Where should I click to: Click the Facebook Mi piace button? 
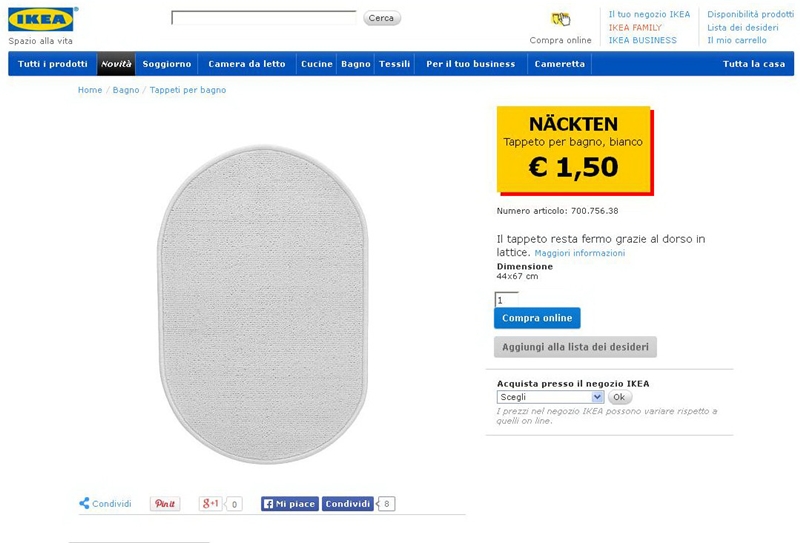point(289,504)
